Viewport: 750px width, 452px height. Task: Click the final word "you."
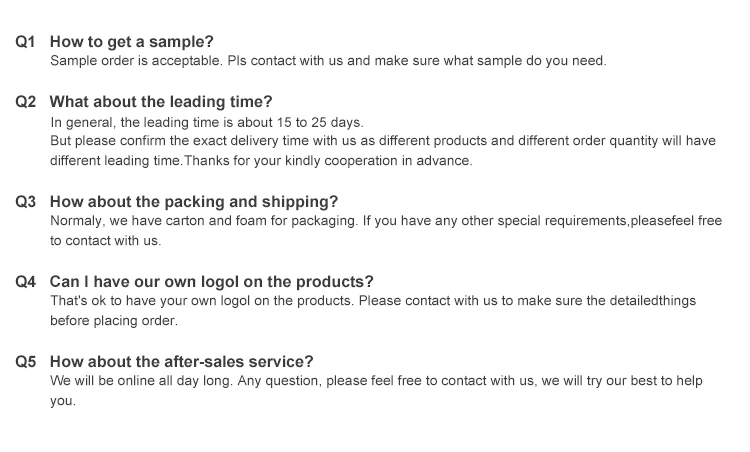(63, 401)
